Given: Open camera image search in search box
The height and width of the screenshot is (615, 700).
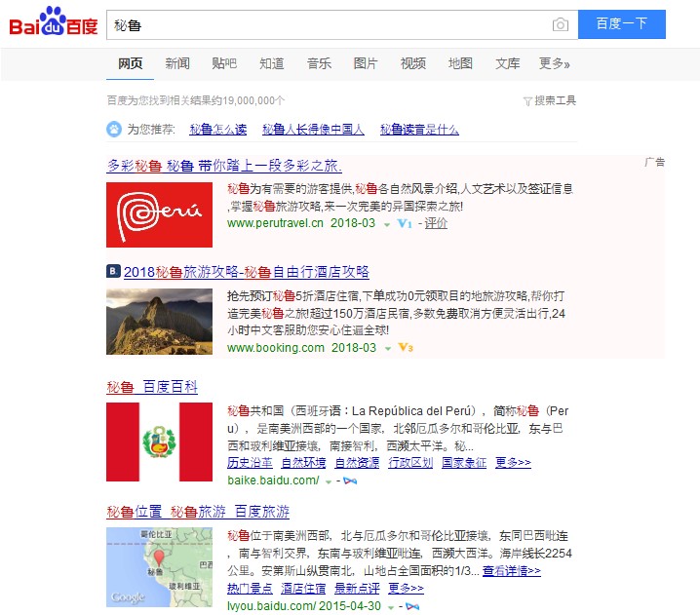Looking at the screenshot, I should point(560,24).
